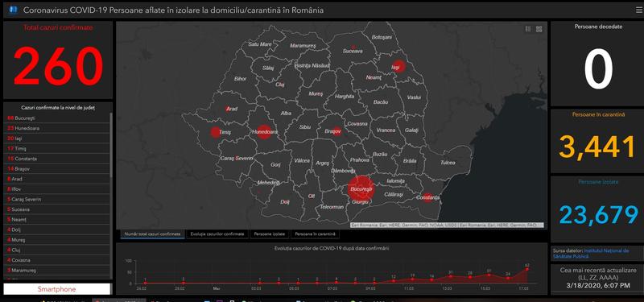Open the hamburger menu in the header

coord(639,10)
